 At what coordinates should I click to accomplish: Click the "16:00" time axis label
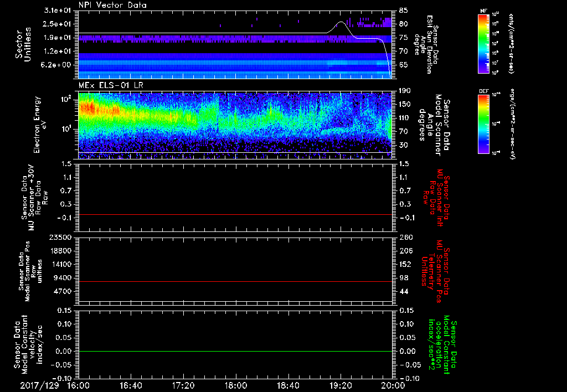78,385
